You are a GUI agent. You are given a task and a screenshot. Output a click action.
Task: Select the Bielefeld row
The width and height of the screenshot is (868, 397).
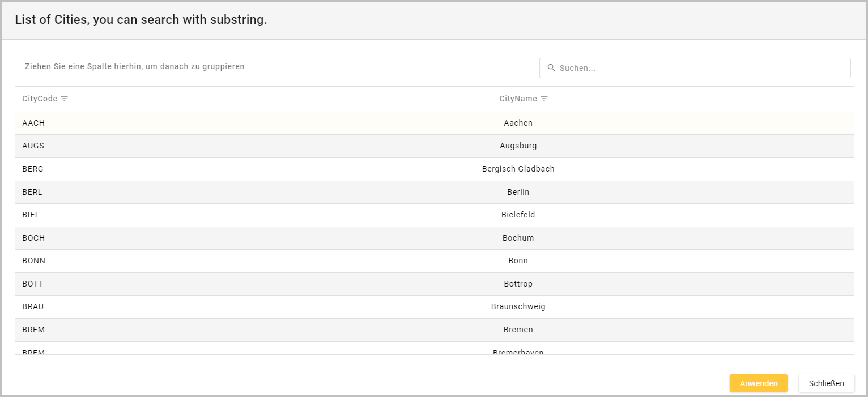coord(518,215)
